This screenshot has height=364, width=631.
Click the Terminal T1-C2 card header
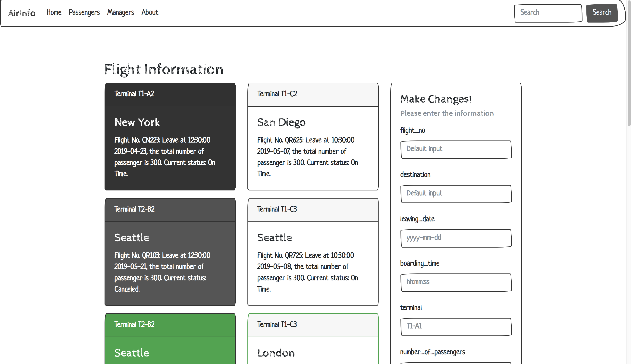click(313, 94)
